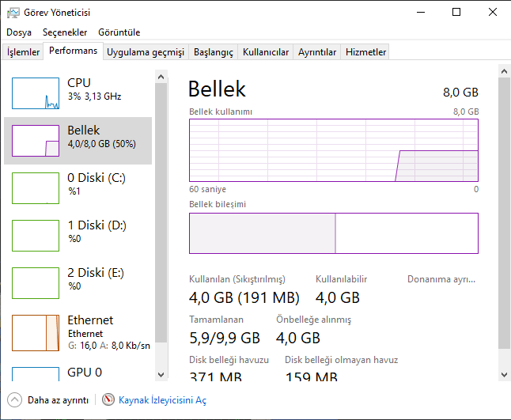Open the Hizmetler tab
Image resolution: width=511 pixels, height=420 pixels.
[366, 52]
